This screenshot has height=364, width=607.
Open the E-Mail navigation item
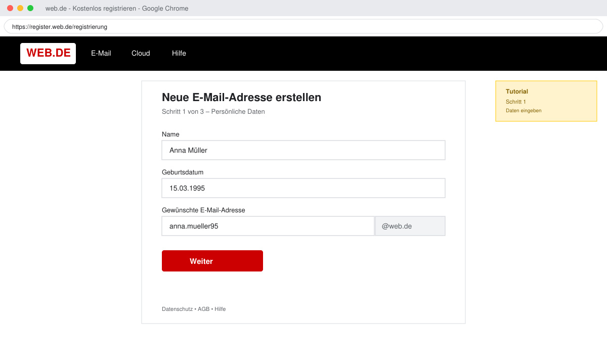coord(101,53)
